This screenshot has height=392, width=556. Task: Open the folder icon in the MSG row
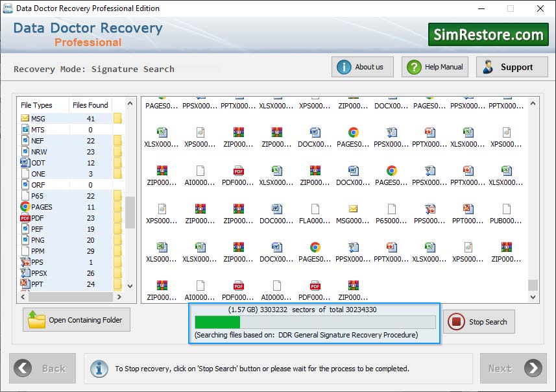[117, 118]
